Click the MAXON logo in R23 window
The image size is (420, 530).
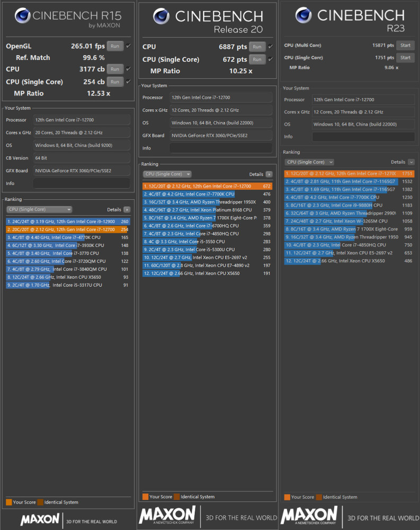[309, 516]
